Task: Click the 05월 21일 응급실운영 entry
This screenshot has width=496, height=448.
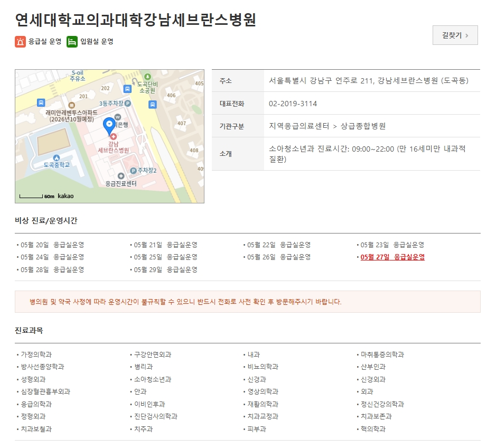Action: coord(166,245)
